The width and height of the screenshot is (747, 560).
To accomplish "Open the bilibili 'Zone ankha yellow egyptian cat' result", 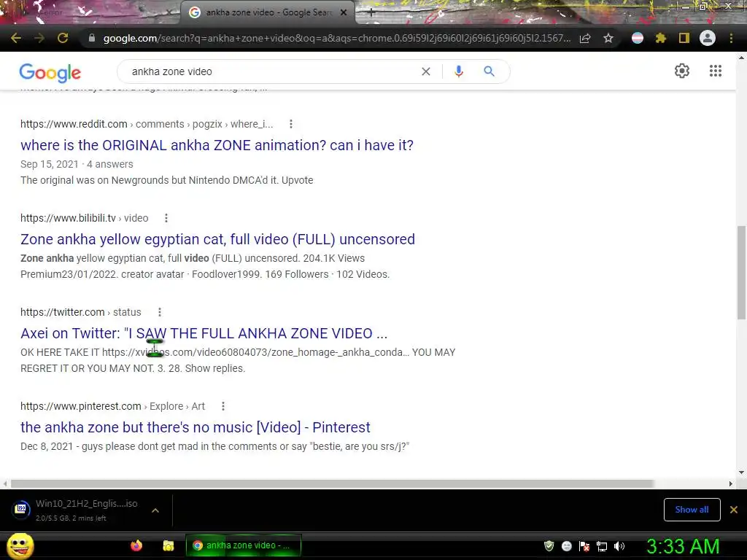I will point(217,239).
